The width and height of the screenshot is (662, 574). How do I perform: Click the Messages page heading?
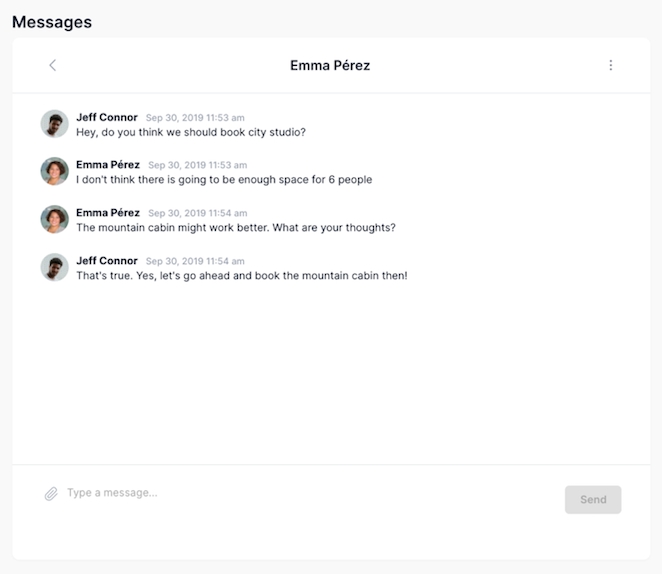point(52,22)
